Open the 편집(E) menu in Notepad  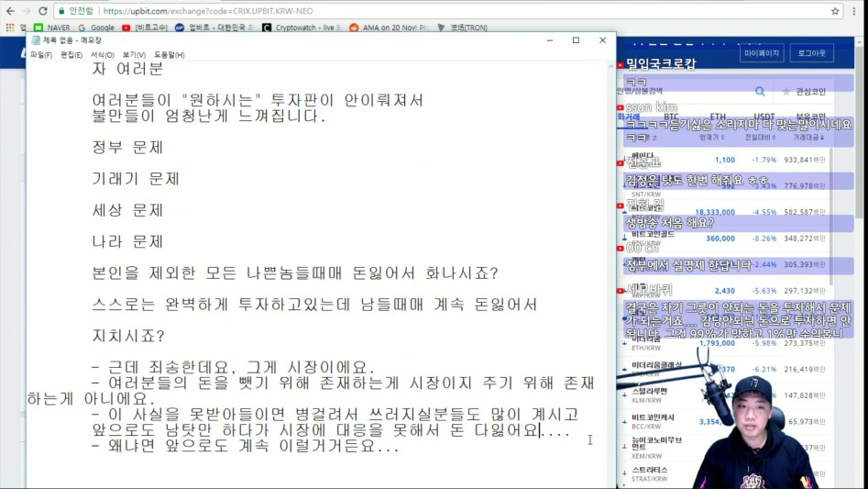(x=71, y=55)
